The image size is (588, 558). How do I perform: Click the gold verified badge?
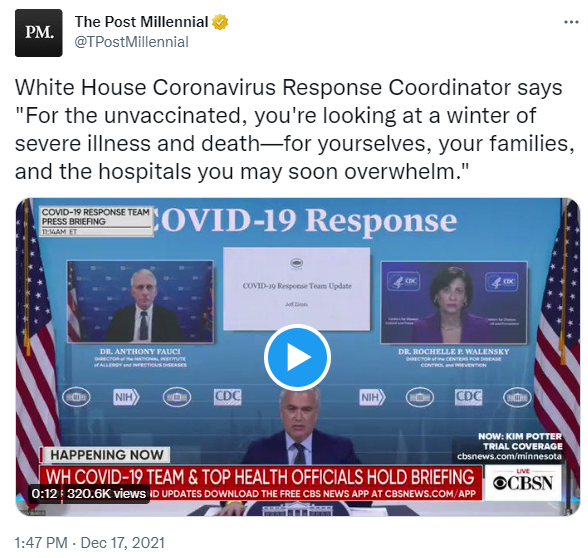point(220,22)
